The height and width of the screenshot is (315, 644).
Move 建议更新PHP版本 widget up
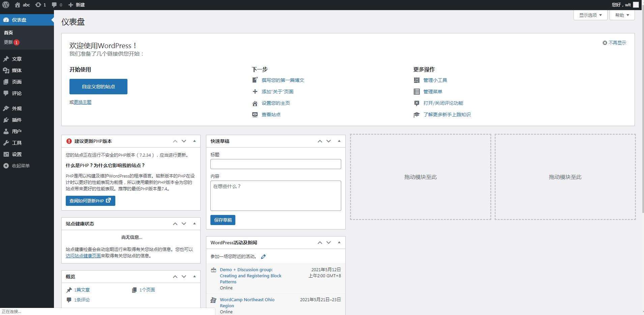pos(175,141)
